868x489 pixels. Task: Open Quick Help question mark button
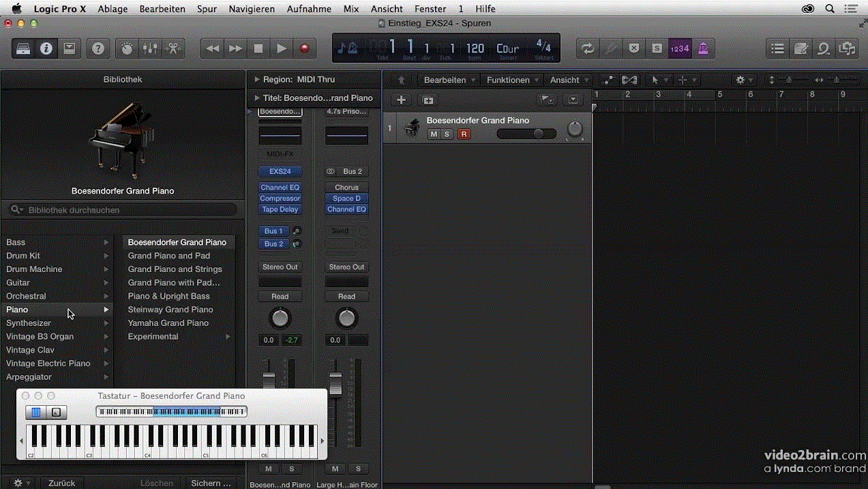pyautogui.click(x=99, y=48)
